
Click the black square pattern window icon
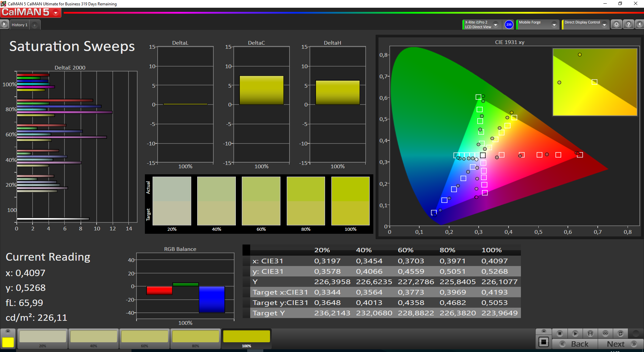pos(544,342)
